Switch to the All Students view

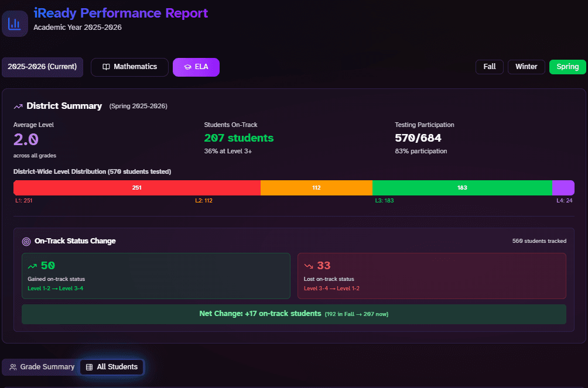[112, 367]
